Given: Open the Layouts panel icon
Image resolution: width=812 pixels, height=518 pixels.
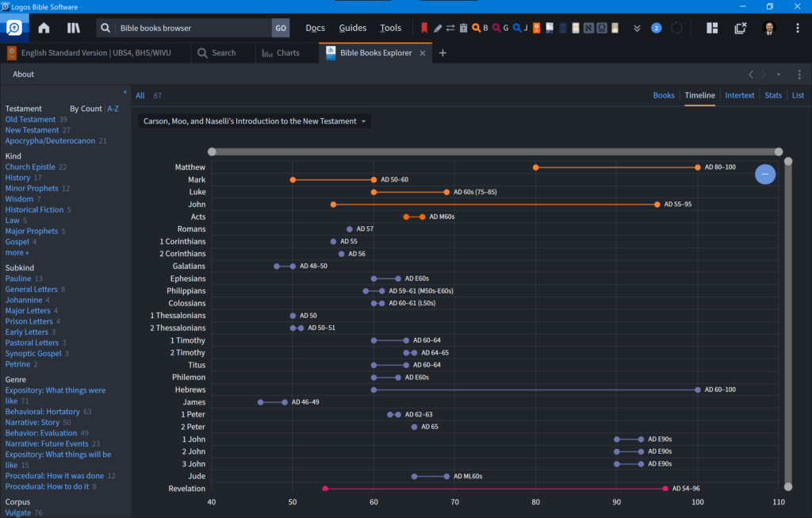Looking at the screenshot, I should coord(713,28).
